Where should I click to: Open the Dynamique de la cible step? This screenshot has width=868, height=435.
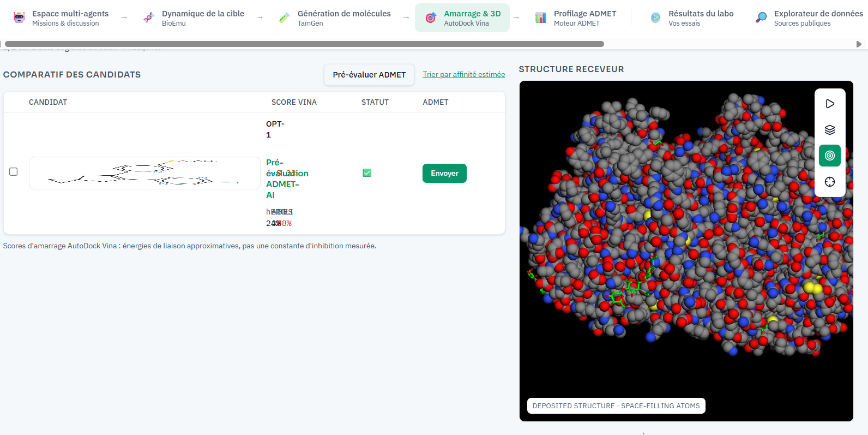(194, 18)
